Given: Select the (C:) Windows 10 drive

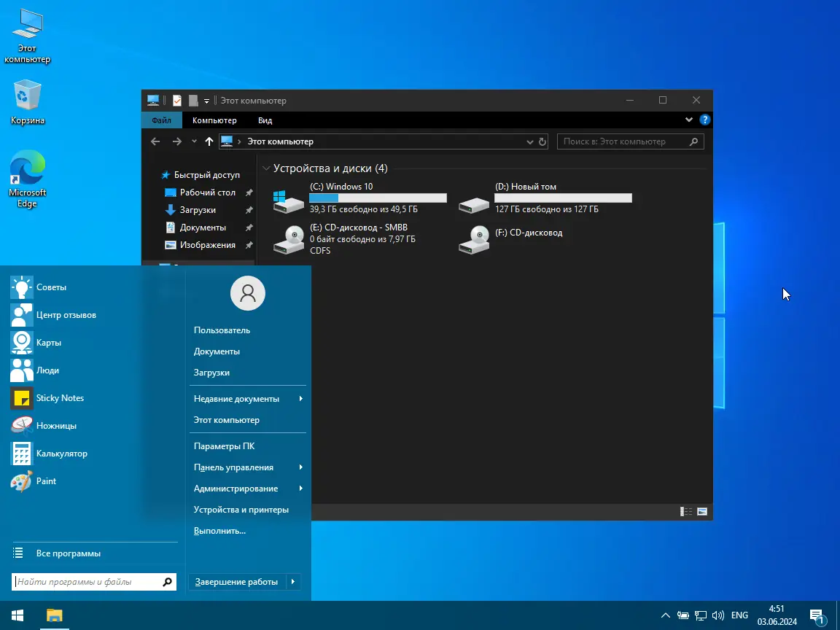Looking at the screenshot, I should coord(359,198).
